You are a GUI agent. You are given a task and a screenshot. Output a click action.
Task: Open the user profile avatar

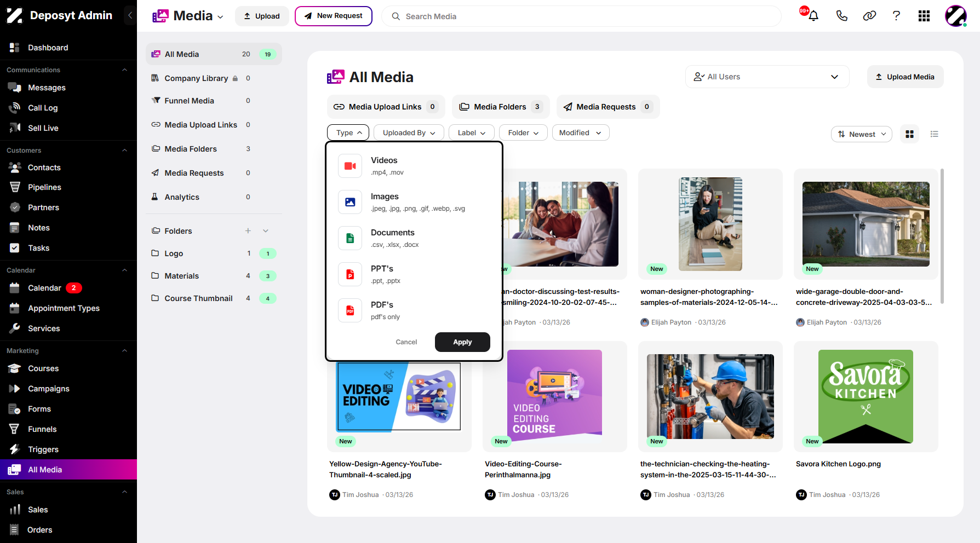point(956,16)
